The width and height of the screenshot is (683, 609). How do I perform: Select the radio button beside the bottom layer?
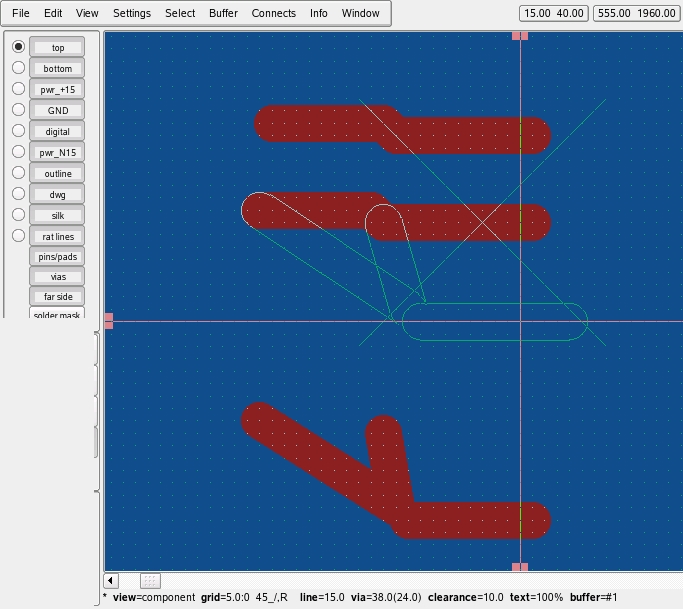point(18,68)
